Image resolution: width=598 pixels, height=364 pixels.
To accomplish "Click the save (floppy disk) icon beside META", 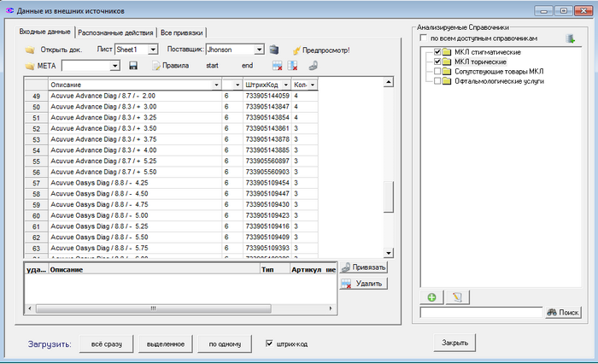I will tap(133, 66).
